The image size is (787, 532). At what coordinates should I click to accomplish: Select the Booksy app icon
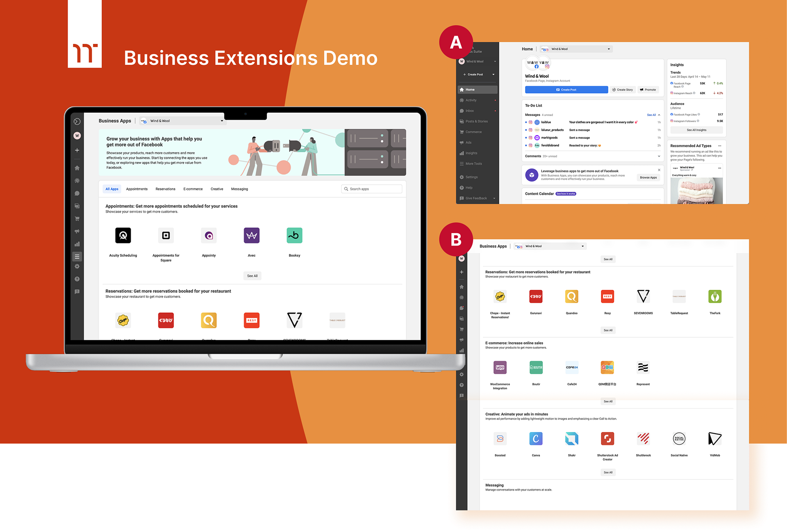(x=294, y=235)
